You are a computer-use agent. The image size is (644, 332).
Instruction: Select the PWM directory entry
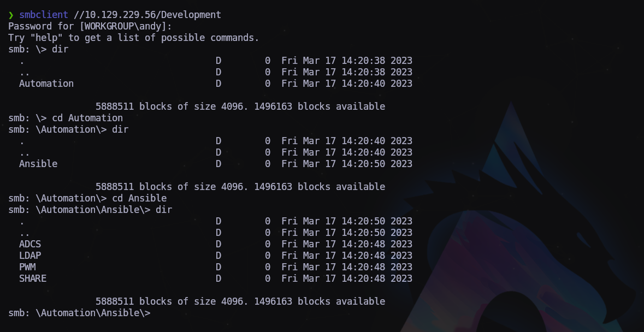[x=27, y=267]
